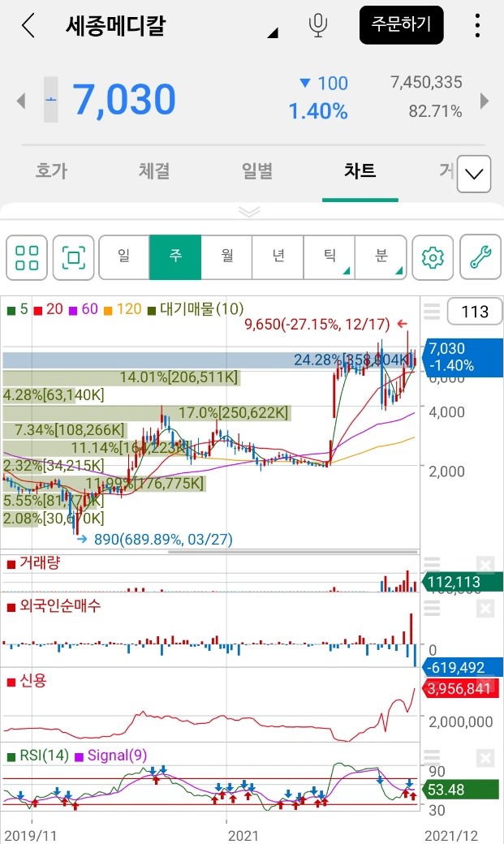Tap the RSI panel hamburger handle
Viewport: 504px width, 844px height.
pos(432,757)
